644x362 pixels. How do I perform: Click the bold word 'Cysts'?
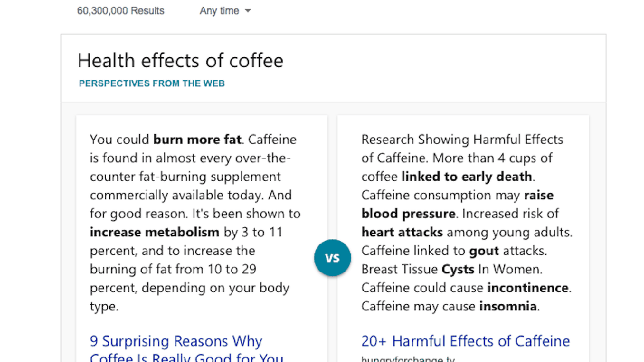coord(458,269)
